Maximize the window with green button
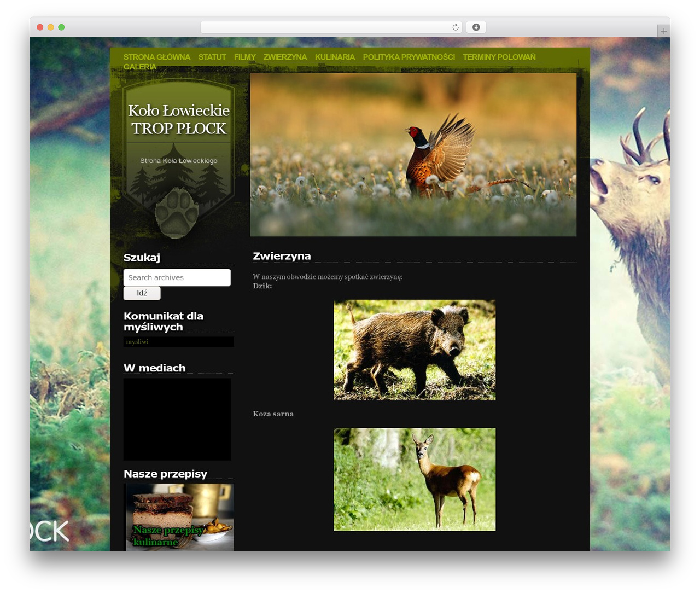This screenshot has width=700, height=593. tap(61, 27)
